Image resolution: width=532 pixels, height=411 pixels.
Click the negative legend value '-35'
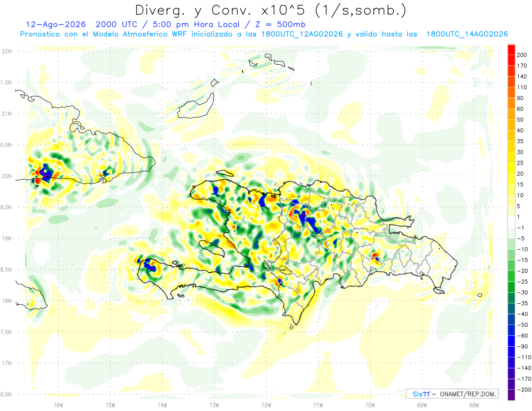pyautogui.click(x=522, y=303)
